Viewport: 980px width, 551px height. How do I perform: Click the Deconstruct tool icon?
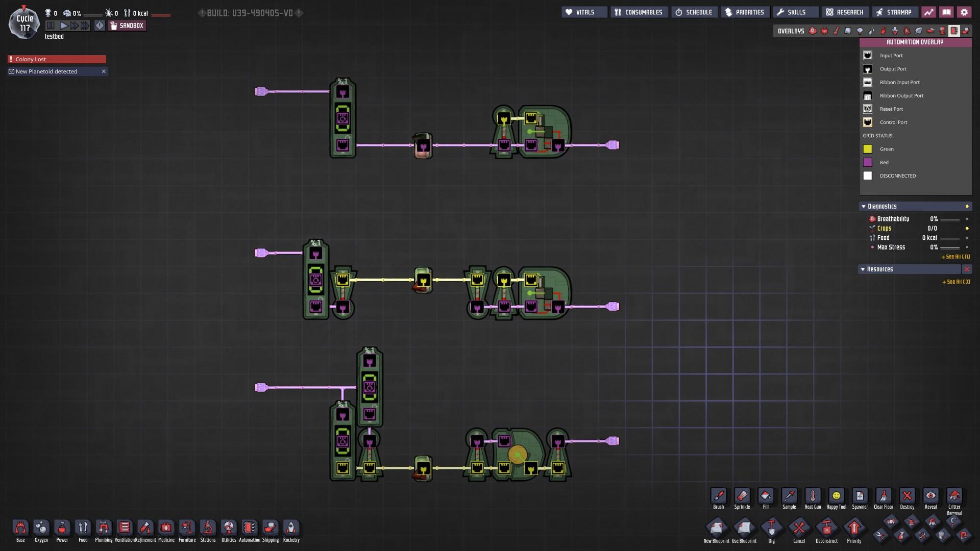826,528
